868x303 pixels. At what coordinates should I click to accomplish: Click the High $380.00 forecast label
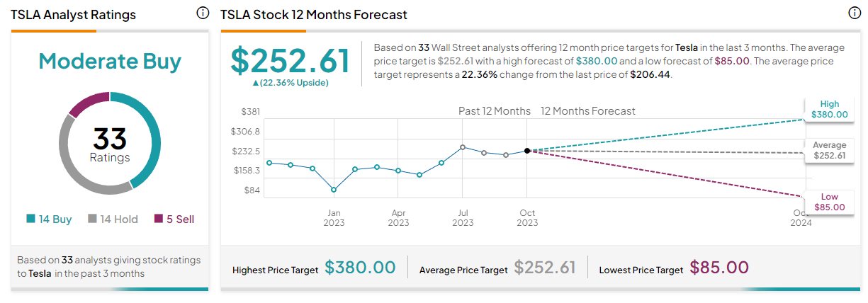829,109
